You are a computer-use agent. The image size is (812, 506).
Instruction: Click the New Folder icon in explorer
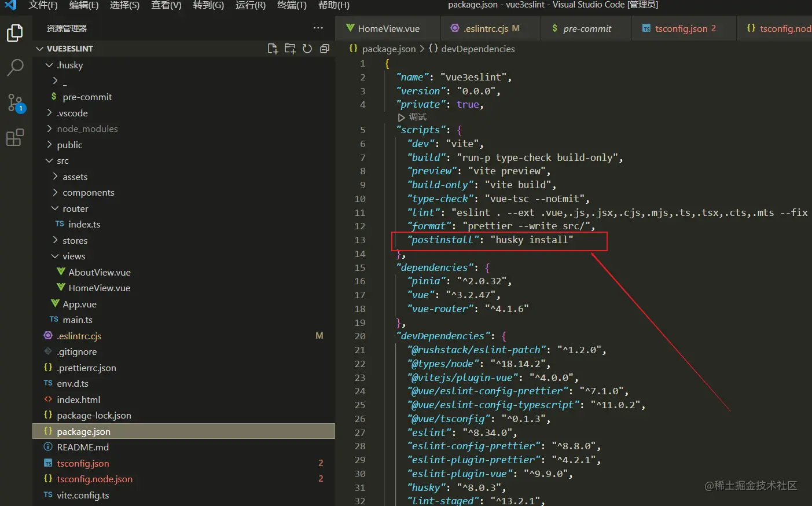pos(290,49)
